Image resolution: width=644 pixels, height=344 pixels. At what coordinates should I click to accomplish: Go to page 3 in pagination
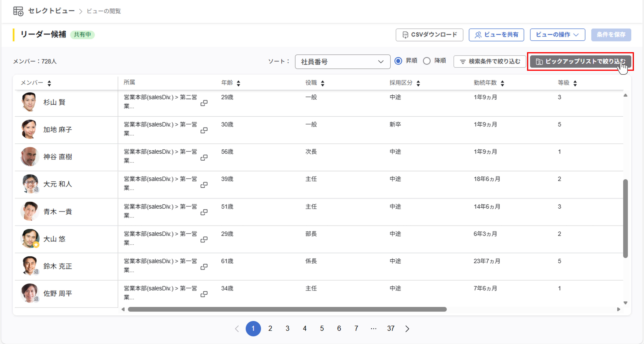point(287,328)
